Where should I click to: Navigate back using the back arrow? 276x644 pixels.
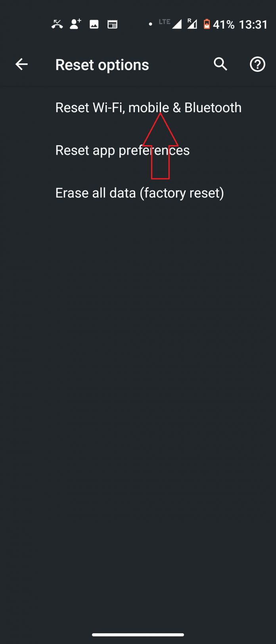coord(21,64)
